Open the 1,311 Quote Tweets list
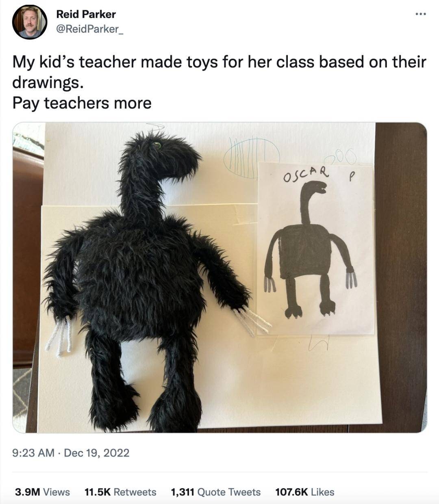 [216, 492]
